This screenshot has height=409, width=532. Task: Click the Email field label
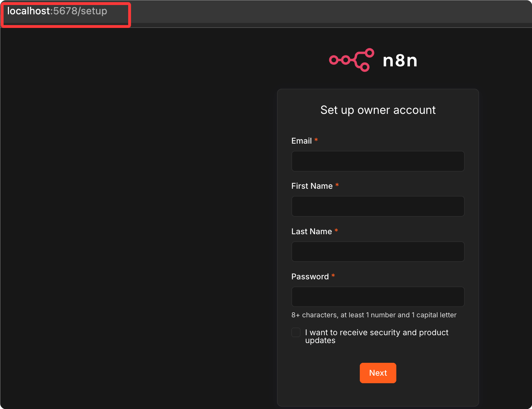301,141
